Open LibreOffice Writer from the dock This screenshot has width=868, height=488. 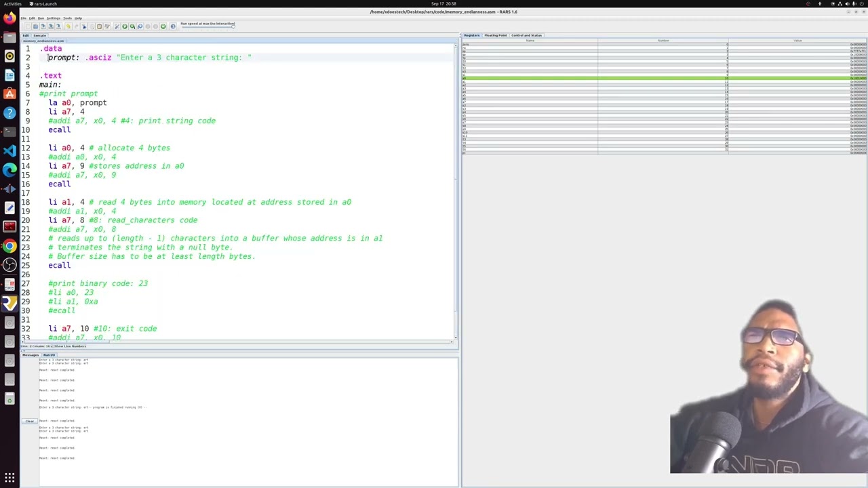(x=9, y=75)
